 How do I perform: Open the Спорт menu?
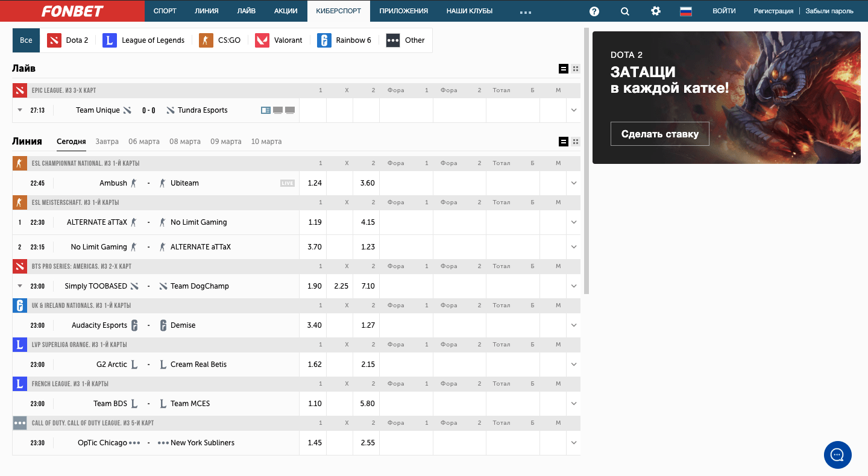point(165,11)
